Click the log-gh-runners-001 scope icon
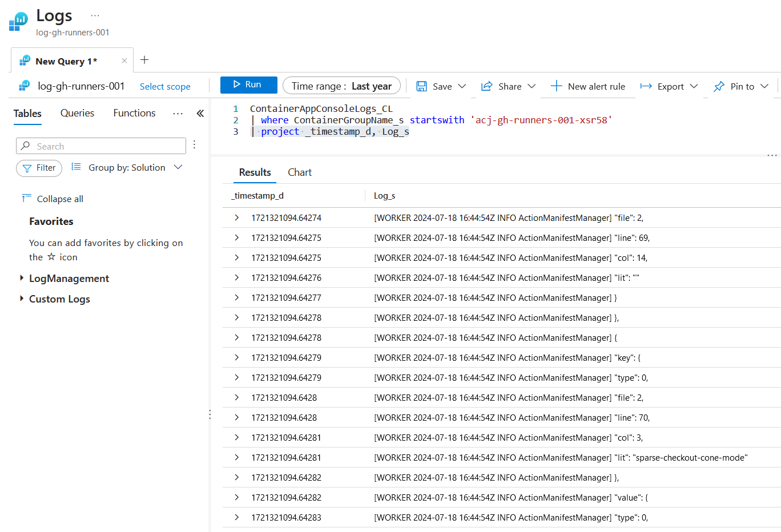This screenshot has height=532, width=781. [x=25, y=86]
